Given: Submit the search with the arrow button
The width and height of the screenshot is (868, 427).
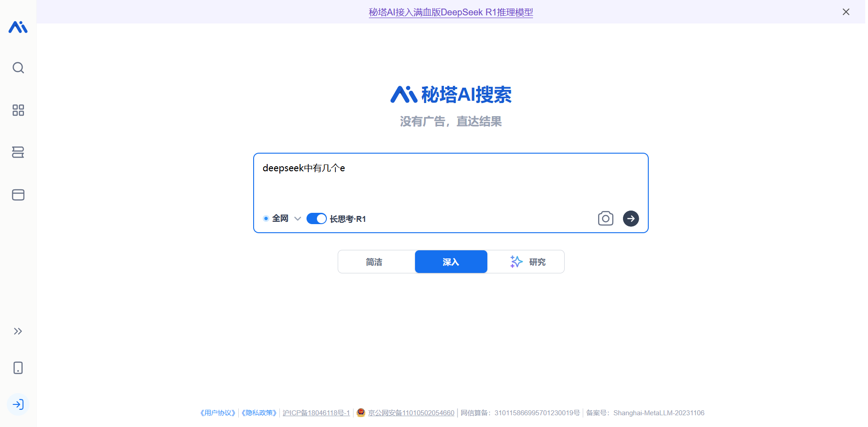Looking at the screenshot, I should coord(631,219).
